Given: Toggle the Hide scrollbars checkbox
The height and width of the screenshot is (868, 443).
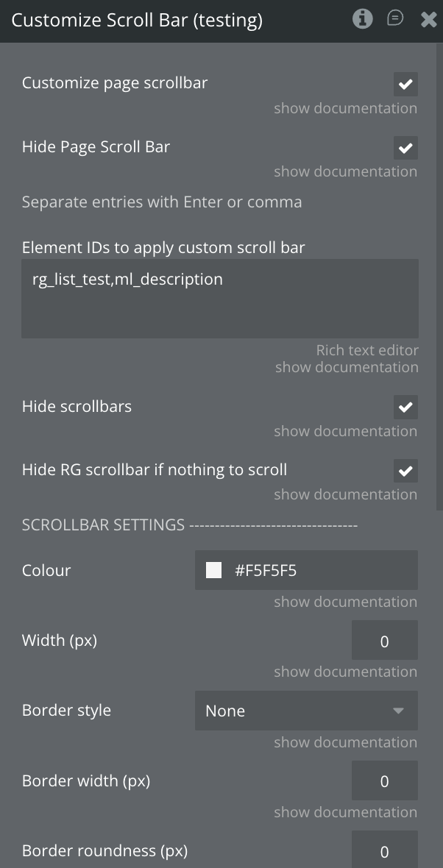Looking at the screenshot, I should click(405, 407).
